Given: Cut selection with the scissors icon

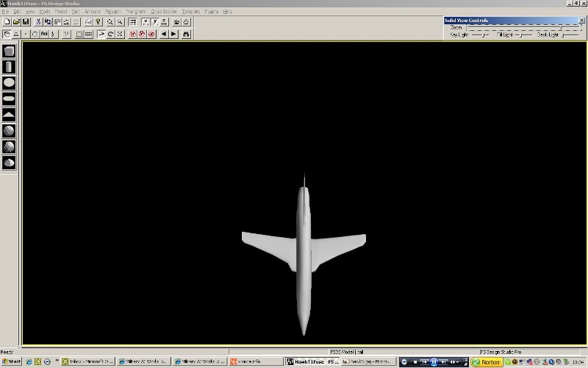Looking at the screenshot, I should (x=38, y=22).
